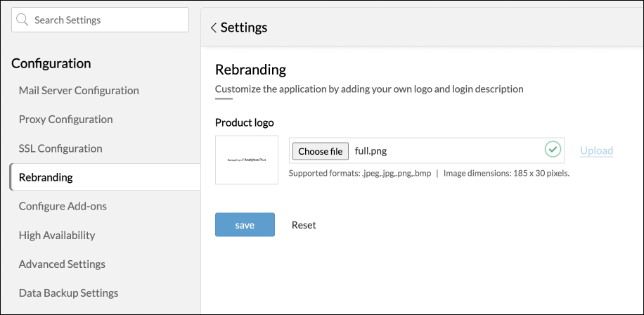Click the green checkmark validation icon

click(553, 150)
